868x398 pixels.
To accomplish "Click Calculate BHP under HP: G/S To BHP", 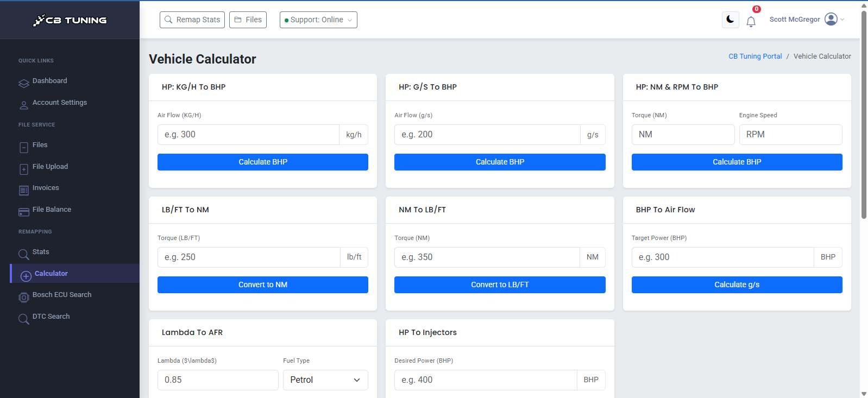I will [x=500, y=162].
